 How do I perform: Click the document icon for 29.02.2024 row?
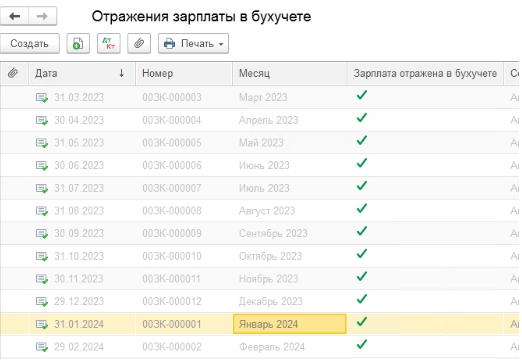click(x=42, y=347)
